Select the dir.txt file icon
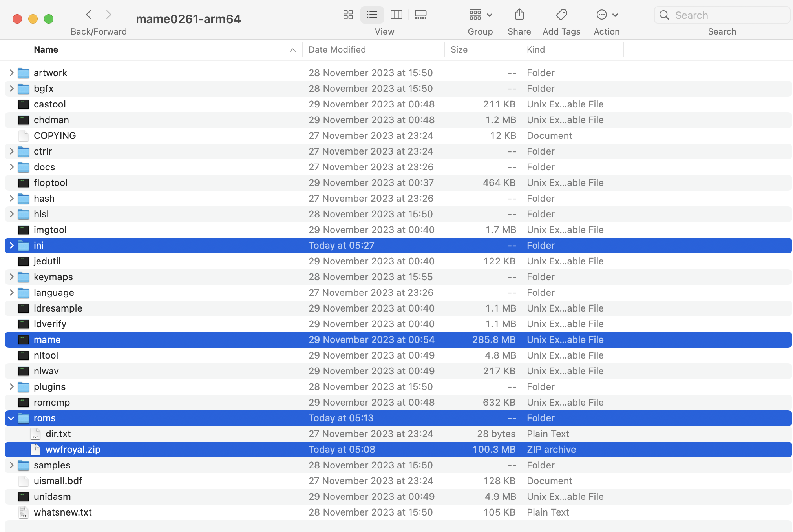 click(35, 434)
